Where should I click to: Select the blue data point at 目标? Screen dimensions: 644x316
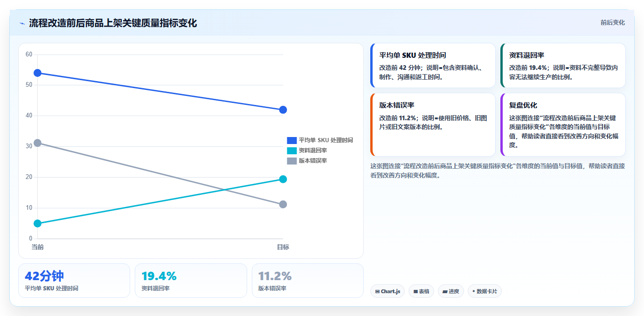pyautogui.click(x=283, y=110)
